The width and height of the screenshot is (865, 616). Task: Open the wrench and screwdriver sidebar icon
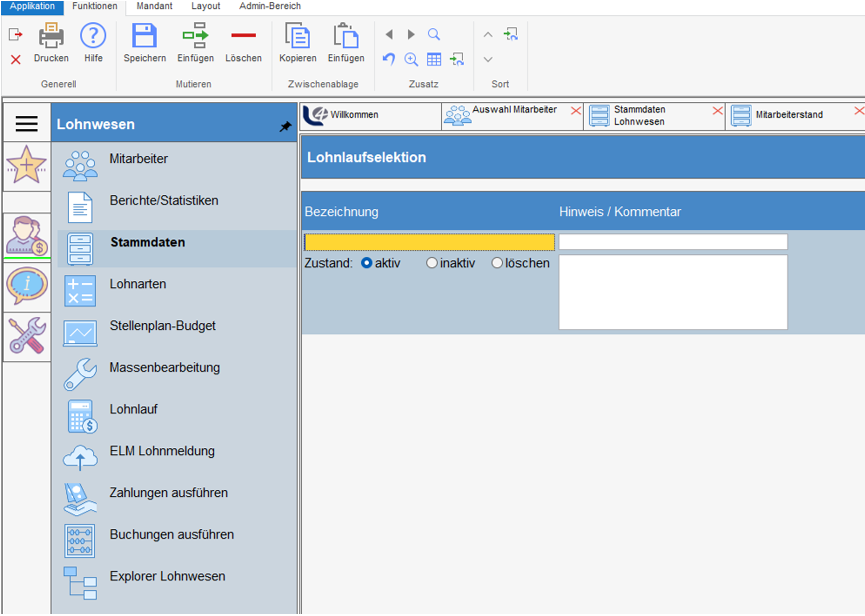(26, 337)
